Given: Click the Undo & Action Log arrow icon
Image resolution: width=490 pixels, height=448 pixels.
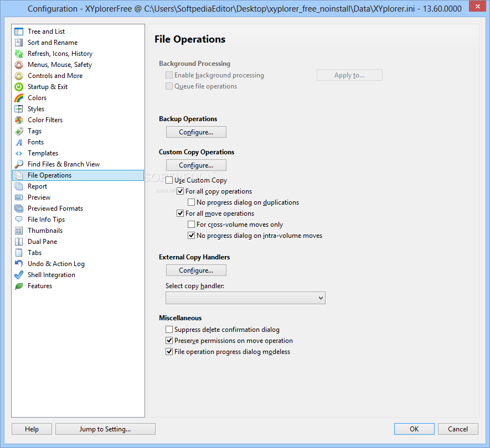Looking at the screenshot, I should [19, 264].
